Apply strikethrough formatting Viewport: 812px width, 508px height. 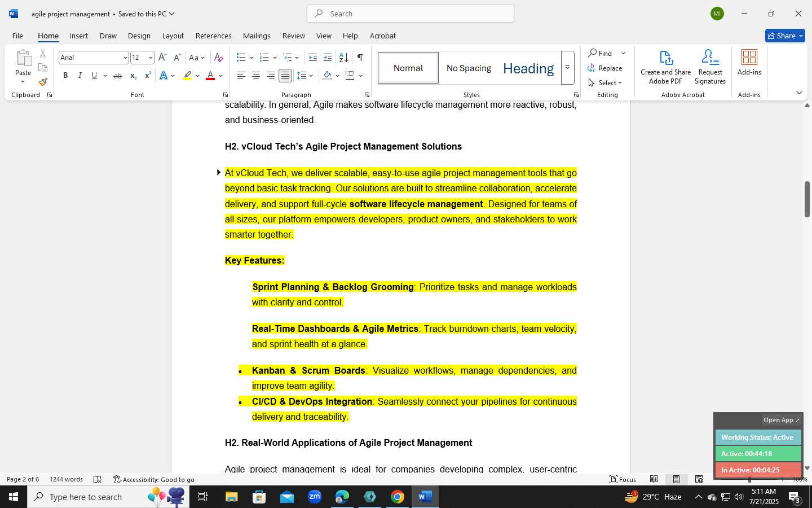118,76
